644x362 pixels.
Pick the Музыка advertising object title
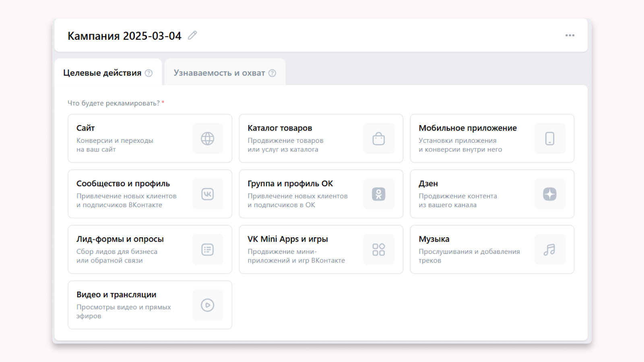(434, 239)
